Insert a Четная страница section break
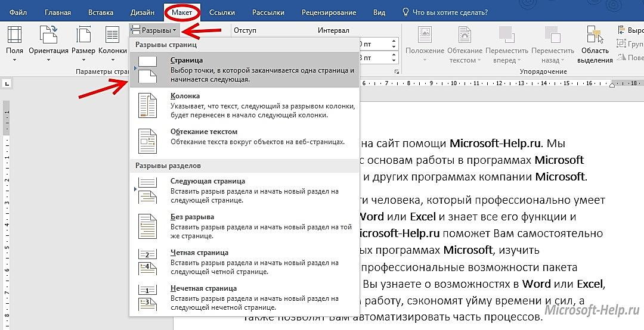 tap(245, 262)
